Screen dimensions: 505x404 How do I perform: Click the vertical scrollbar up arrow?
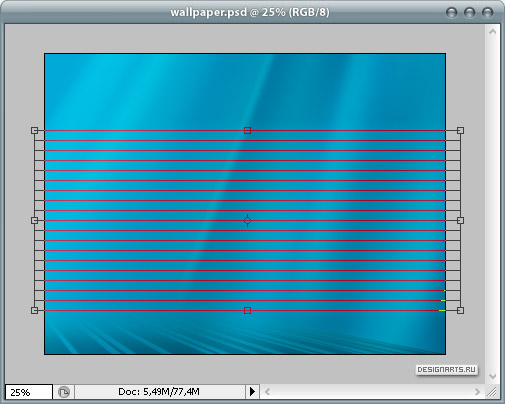coord(492,32)
